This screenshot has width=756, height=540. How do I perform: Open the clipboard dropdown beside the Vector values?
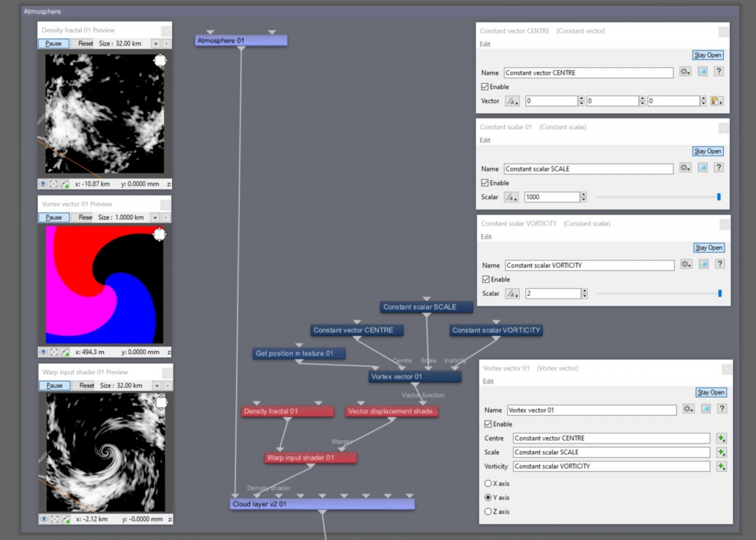[716, 101]
